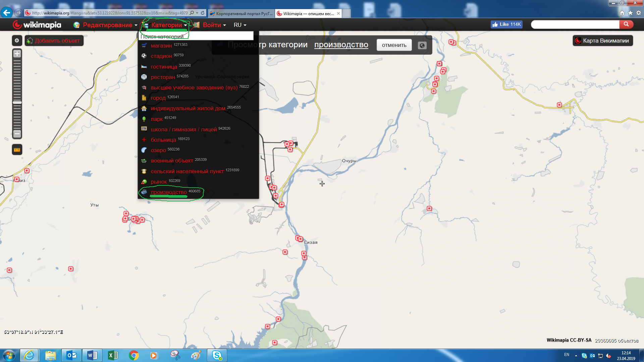This screenshot has width=644, height=362.
Task: Open Google Chrome from the taskbar
Action: 134,355
